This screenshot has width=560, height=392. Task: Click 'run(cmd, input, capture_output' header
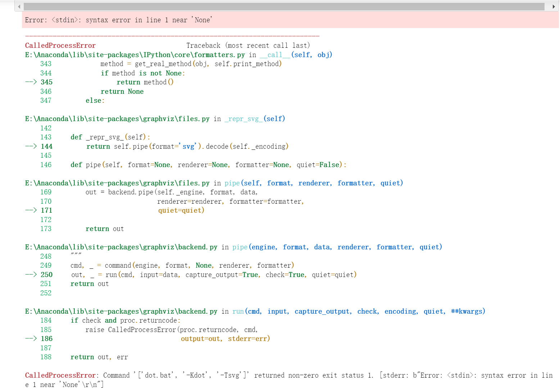coord(359,312)
